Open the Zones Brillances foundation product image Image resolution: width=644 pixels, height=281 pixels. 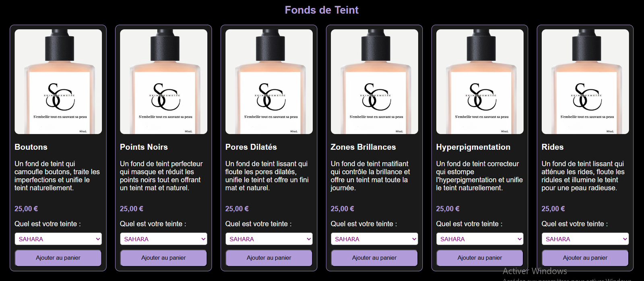click(x=374, y=82)
